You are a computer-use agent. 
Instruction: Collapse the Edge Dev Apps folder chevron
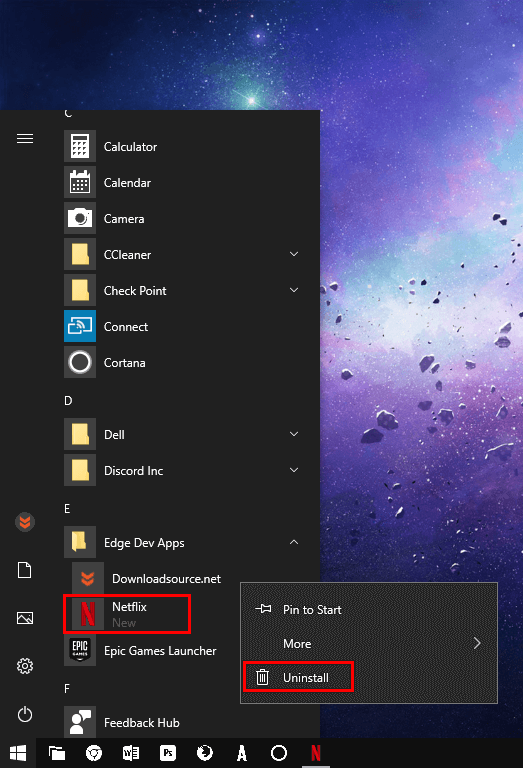coord(294,542)
